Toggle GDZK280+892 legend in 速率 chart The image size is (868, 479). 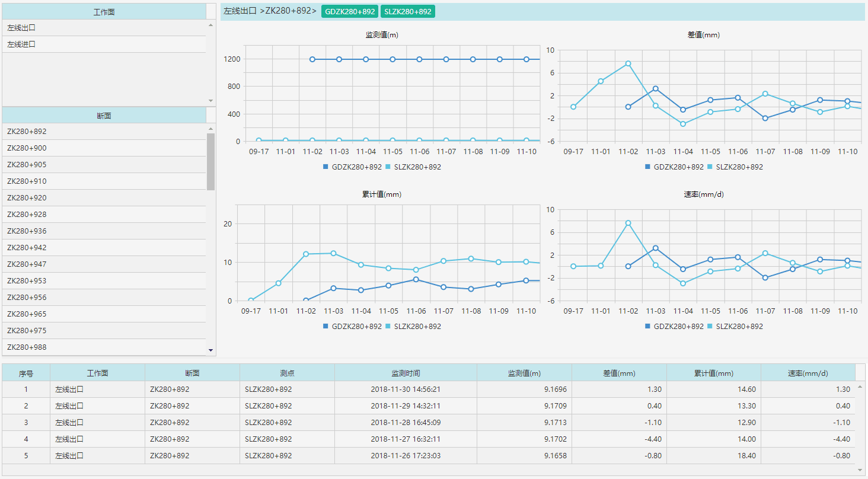pos(674,327)
